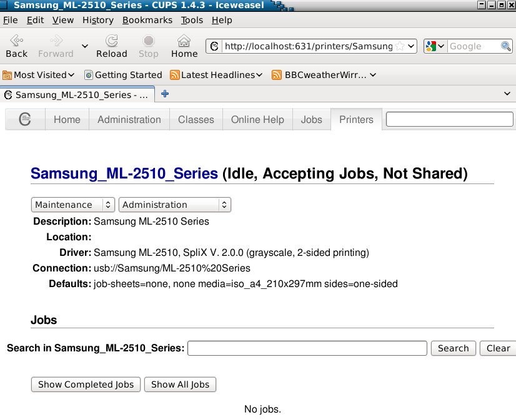Click the site identity icon in URL bar
Viewport: 516px width, 420px height.
coord(214,46)
